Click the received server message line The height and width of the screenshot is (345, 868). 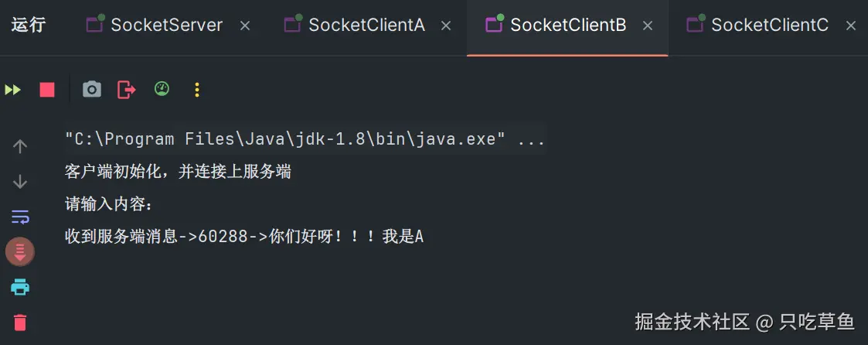244,237
